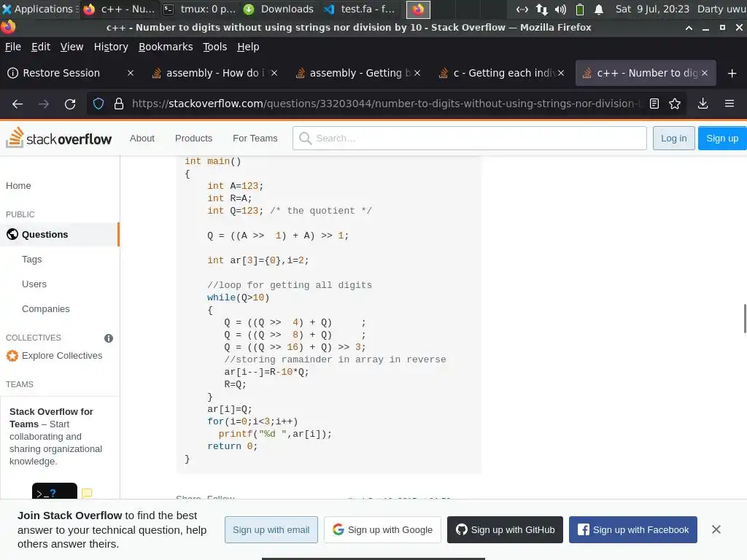Click the workspace switcher Firefox thumbnail
Screen dimensions: 747x560
(418, 9)
